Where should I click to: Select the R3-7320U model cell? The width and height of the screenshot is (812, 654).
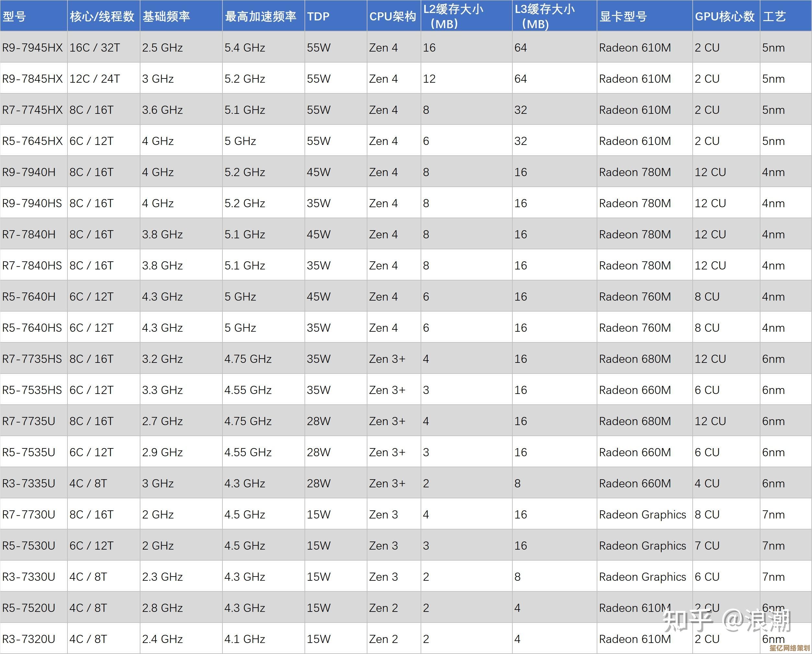point(29,639)
